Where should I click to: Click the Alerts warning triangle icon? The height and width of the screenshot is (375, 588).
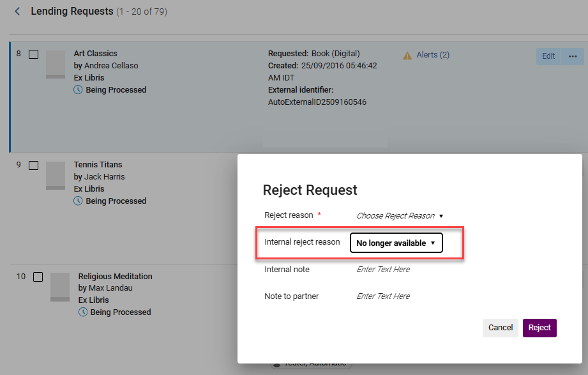coord(407,56)
